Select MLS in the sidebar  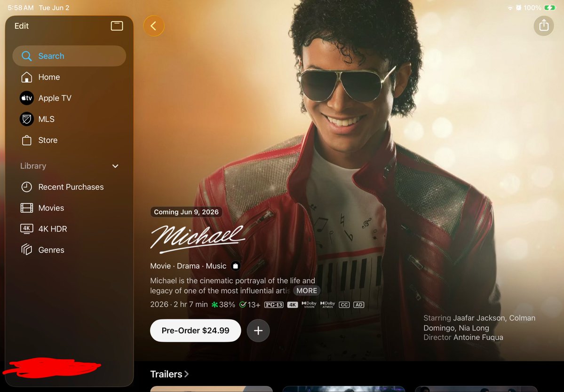click(69, 119)
